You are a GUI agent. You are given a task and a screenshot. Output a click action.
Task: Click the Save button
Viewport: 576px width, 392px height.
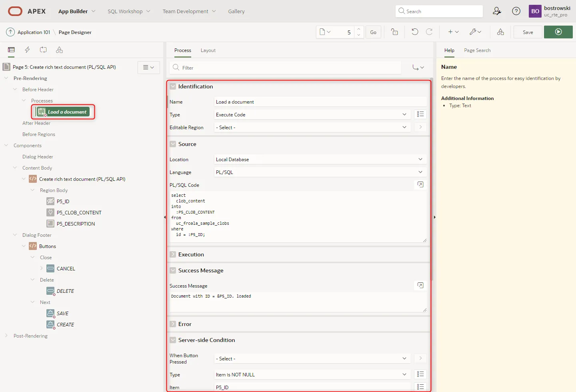point(528,32)
